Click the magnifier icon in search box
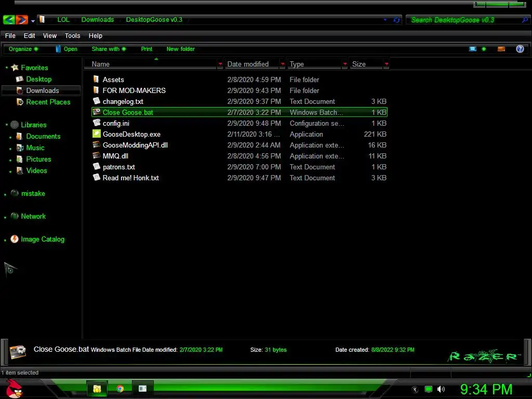This screenshot has height=399, width=532. coord(525,20)
